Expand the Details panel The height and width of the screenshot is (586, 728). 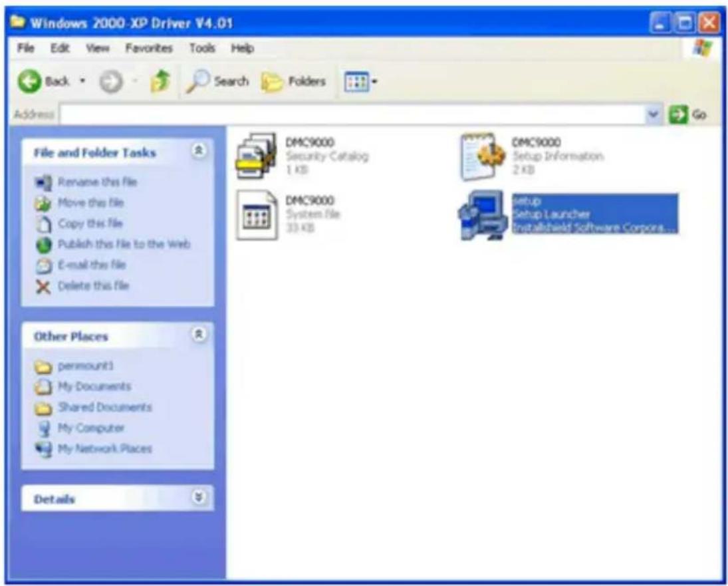[x=199, y=497]
